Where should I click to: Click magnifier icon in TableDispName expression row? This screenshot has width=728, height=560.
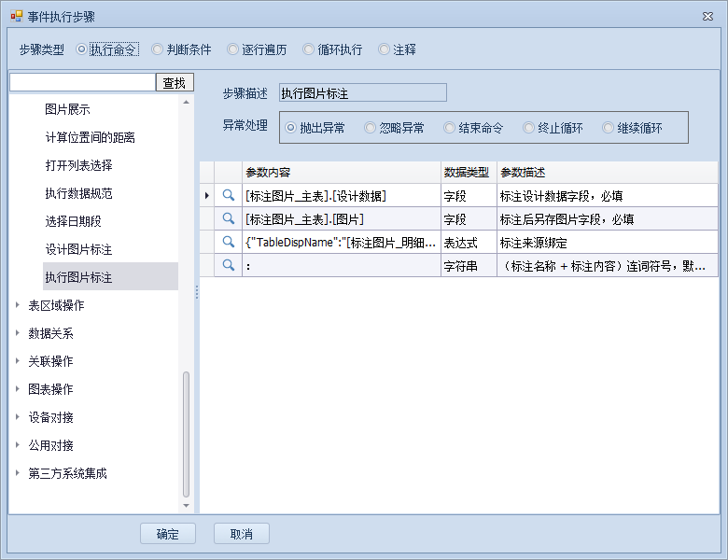228,243
